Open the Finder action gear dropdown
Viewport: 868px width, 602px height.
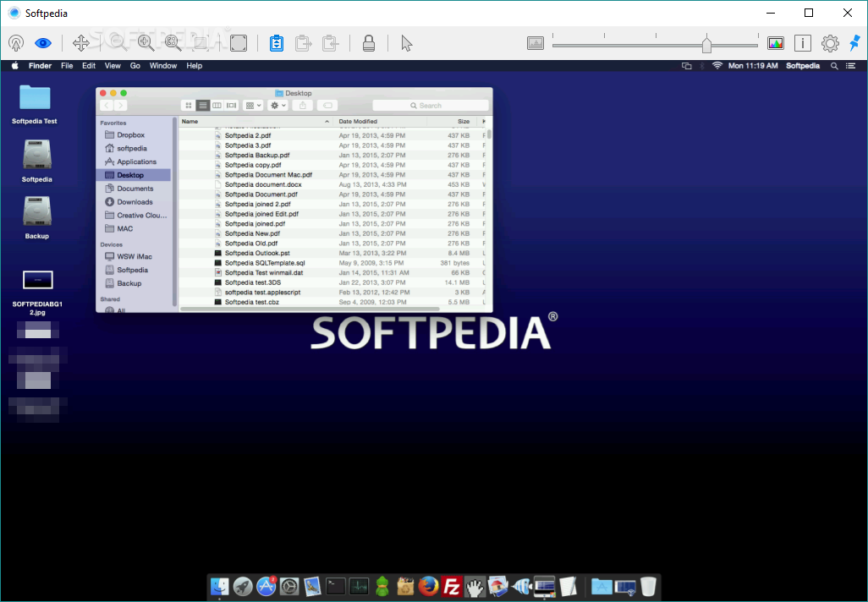coord(277,105)
